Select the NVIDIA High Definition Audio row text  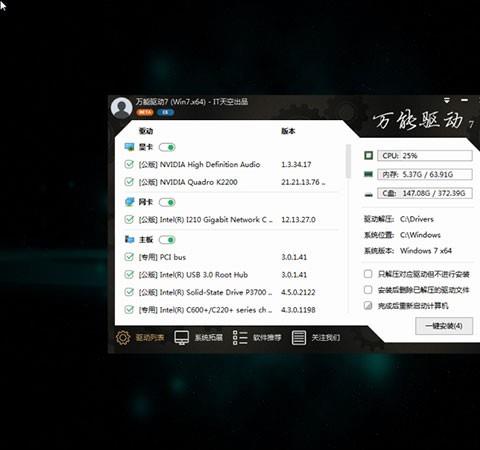[199, 164]
